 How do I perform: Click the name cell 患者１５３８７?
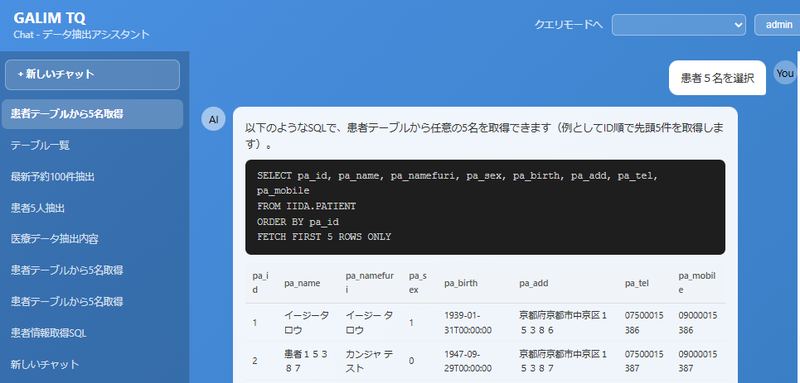pyautogui.click(x=306, y=361)
